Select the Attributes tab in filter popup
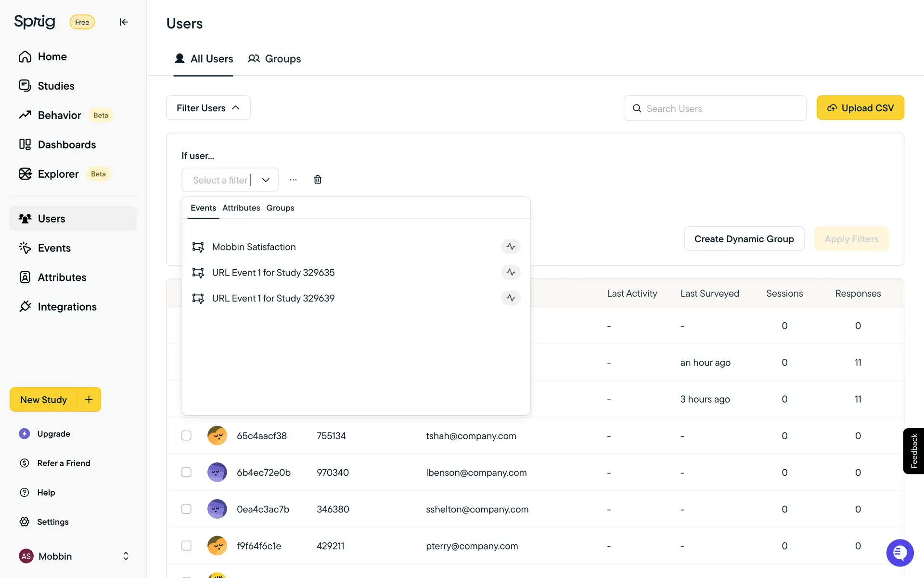924x578 pixels. pyautogui.click(x=241, y=208)
